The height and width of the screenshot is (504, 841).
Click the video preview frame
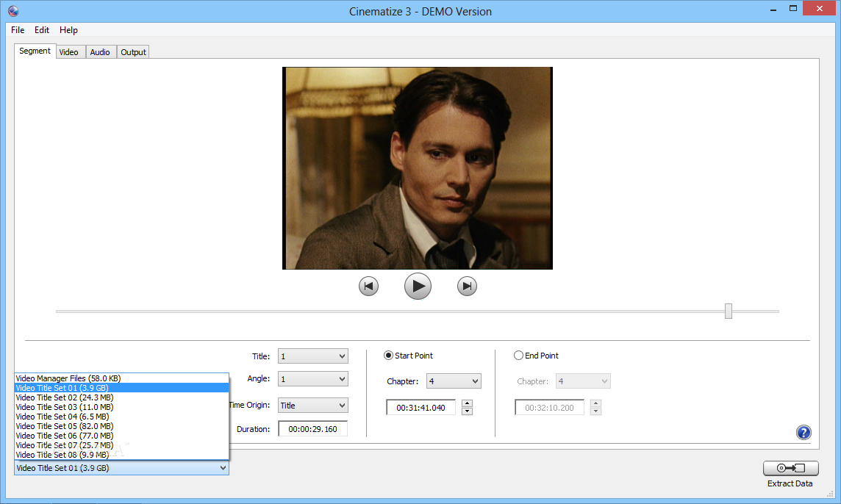click(x=418, y=168)
